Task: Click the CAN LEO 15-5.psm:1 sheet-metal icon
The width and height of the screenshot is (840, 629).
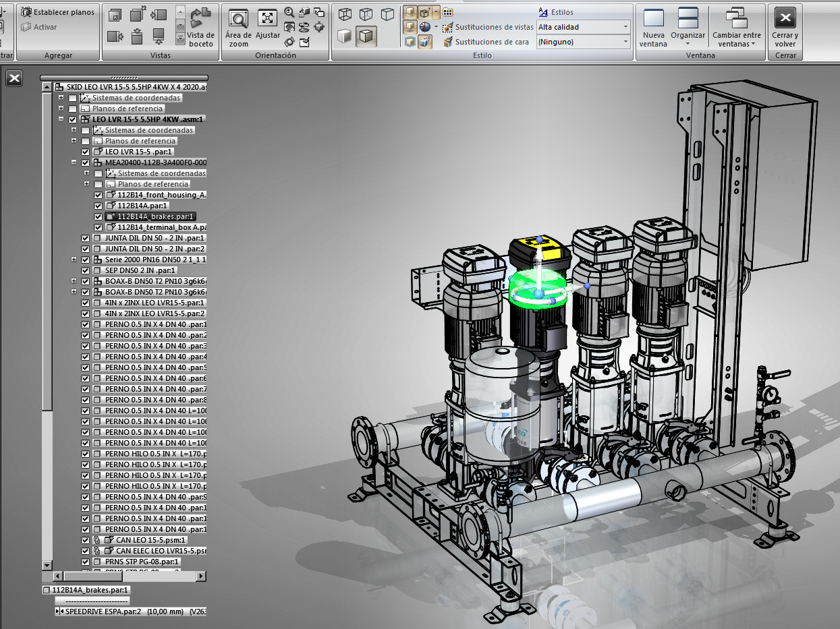Action: tap(109, 540)
